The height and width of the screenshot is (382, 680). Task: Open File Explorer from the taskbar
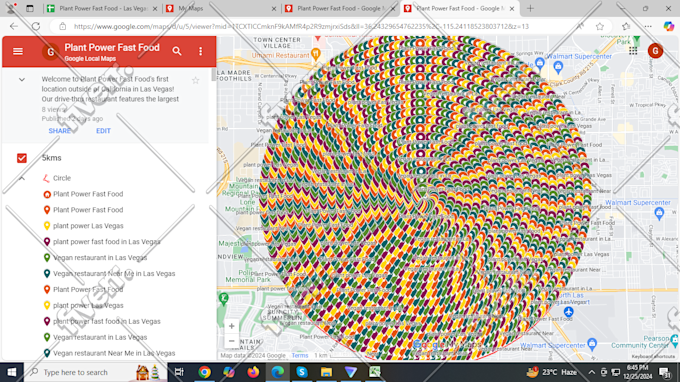tap(326, 372)
